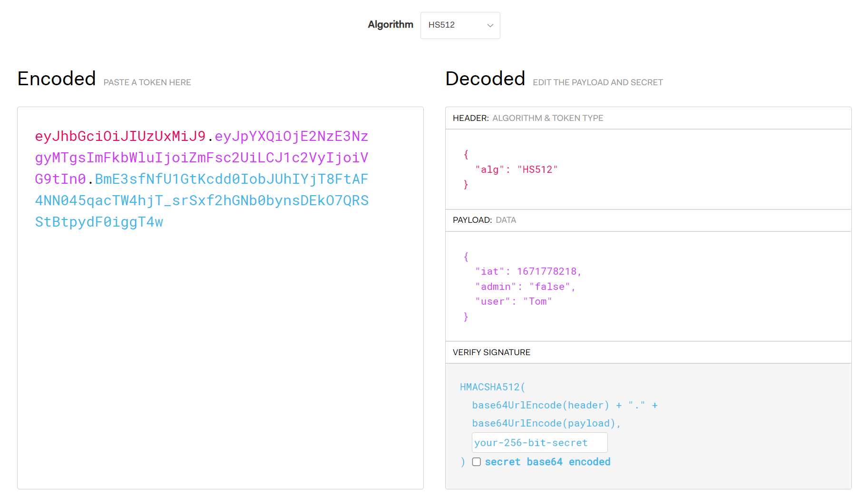Click the PAYLOAD: DATA heading
868x497 pixels.
(x=484, y=220)
